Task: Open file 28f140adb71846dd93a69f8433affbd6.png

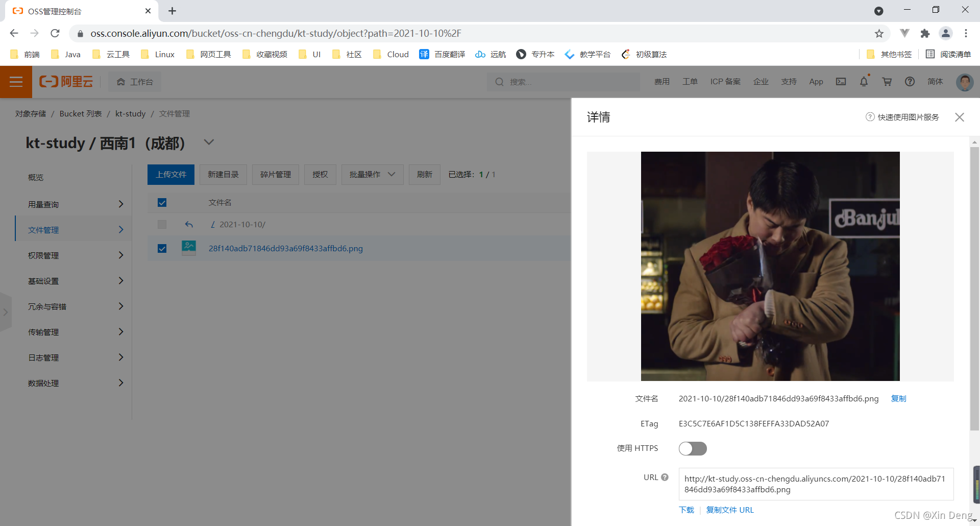Action: [x=285, y=249]
